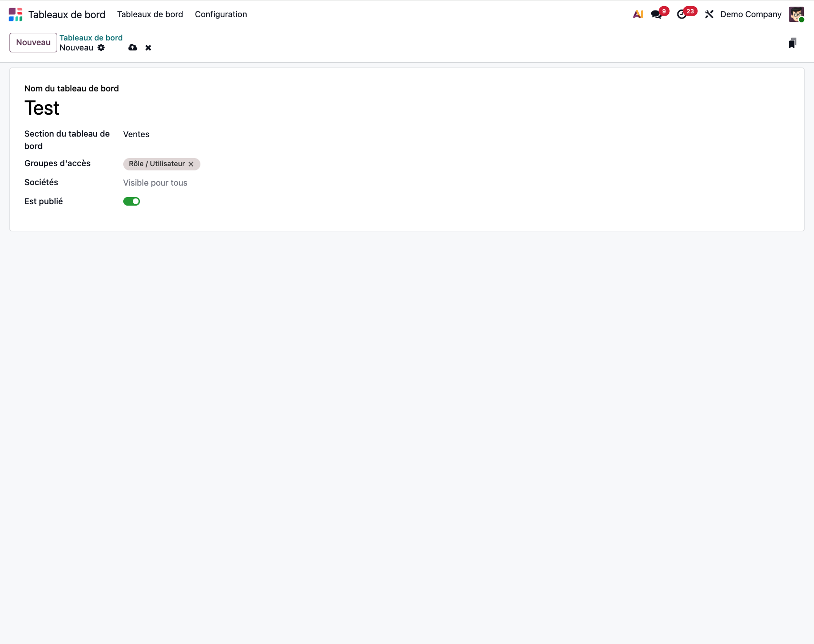Image resolution: width=814 pixels, height=644 pixels.
Task: Save the record with the cloud icon
Action: 133,48
